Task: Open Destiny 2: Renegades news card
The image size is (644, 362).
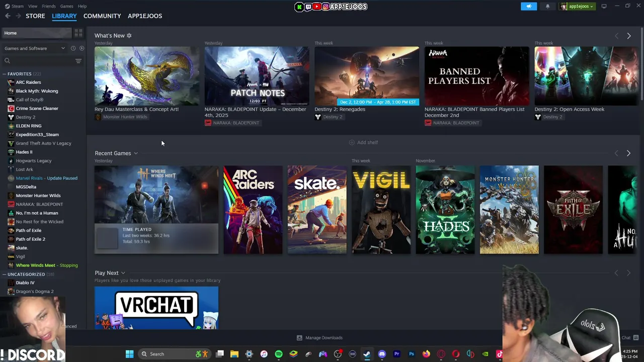Action: click(367, 76)
